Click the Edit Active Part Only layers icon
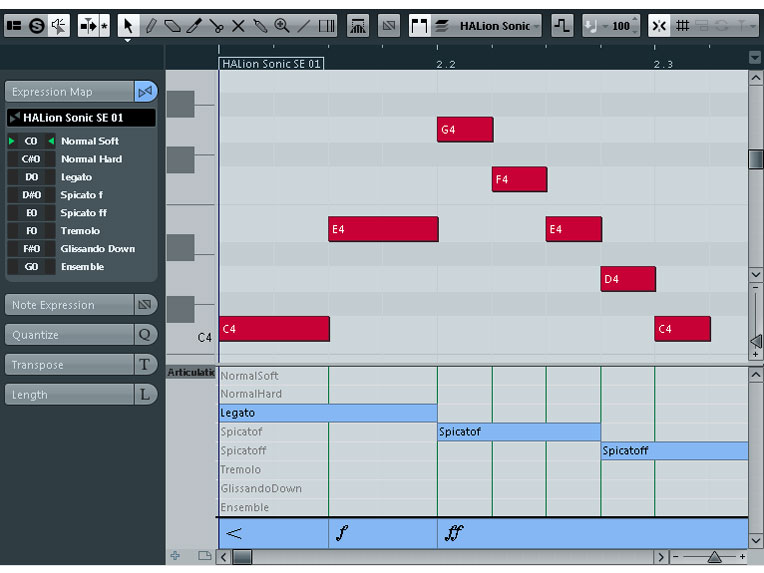The image size is (764, 573). [x=441, y=25]
